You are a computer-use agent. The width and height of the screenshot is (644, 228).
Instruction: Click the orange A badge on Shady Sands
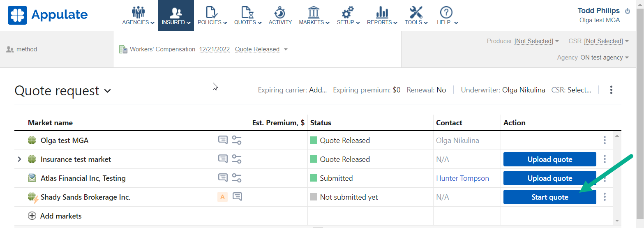(222, 197)
